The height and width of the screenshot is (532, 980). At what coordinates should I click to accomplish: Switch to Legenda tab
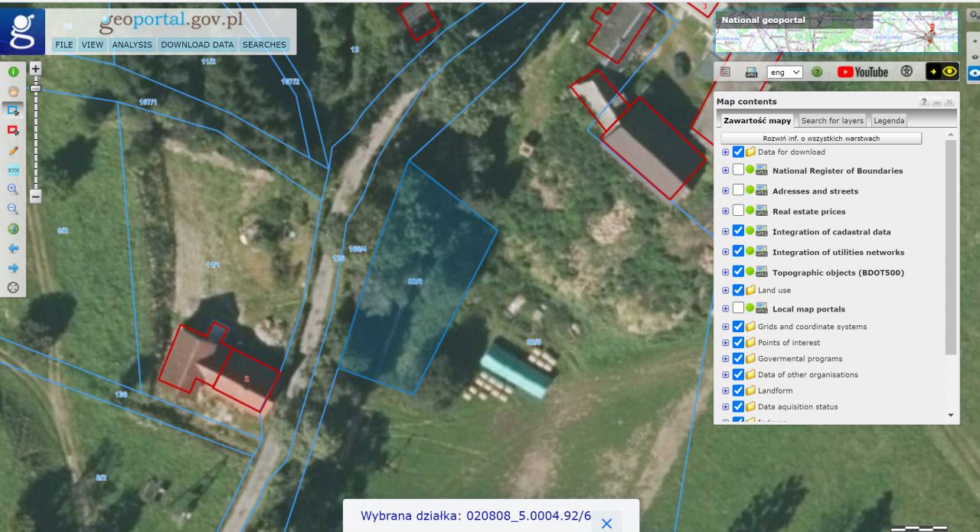[889, 120]
